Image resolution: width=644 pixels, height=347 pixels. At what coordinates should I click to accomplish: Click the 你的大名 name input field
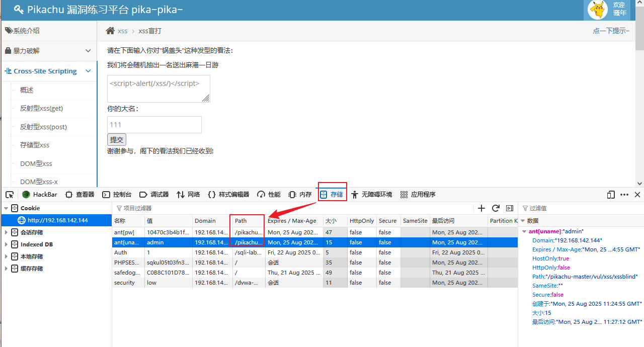pyautogui.click(x=154, y=125)
